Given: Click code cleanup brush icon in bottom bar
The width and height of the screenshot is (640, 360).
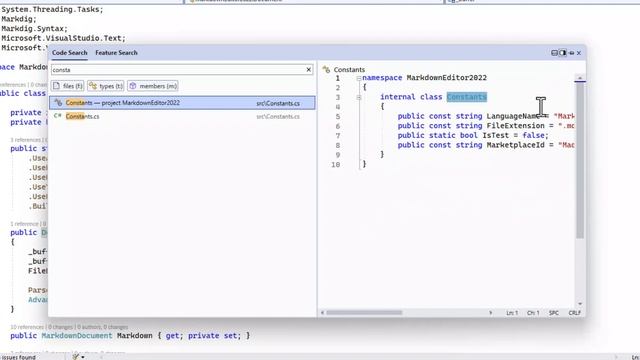Looking at the screenshot, I should (x=76, y=357).
